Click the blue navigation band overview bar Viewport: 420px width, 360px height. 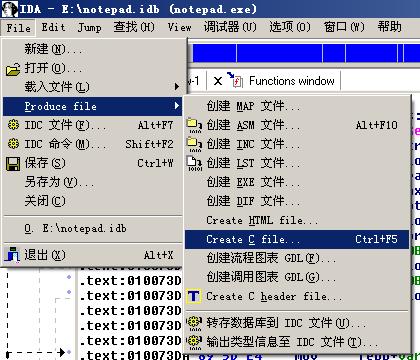[306, 53]
